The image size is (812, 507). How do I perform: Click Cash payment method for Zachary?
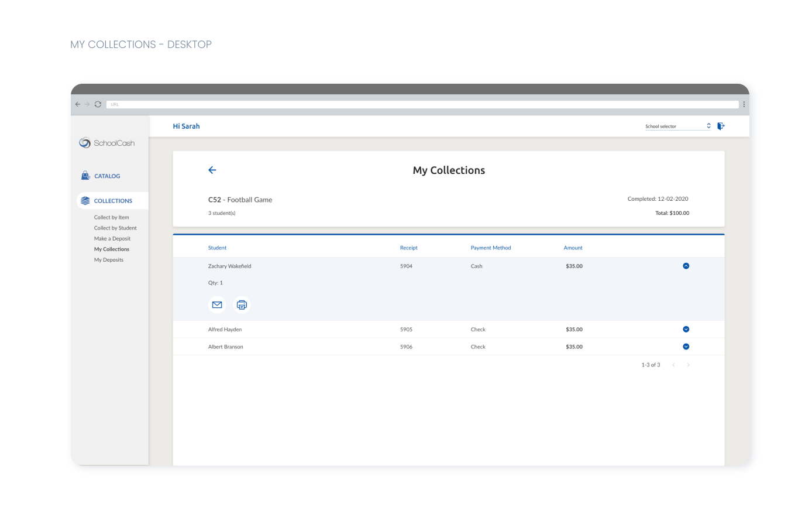[x=477, y=266]
